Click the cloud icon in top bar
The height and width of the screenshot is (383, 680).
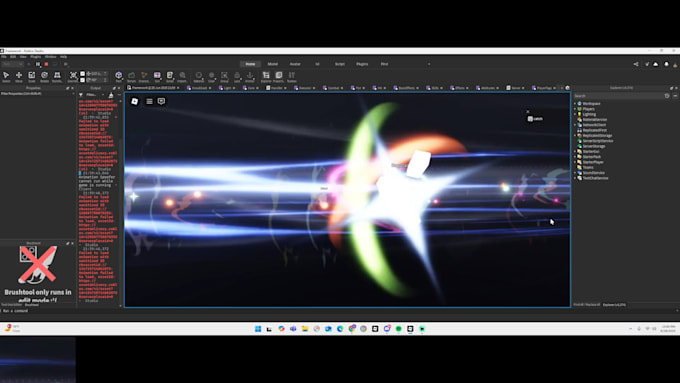coord(656,64)
